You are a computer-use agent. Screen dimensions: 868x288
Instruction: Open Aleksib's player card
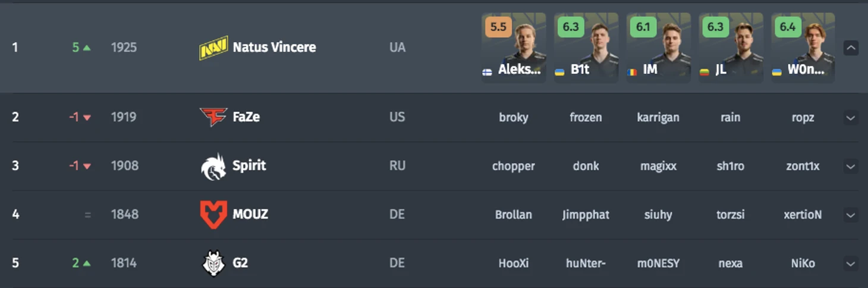[514, 48]
